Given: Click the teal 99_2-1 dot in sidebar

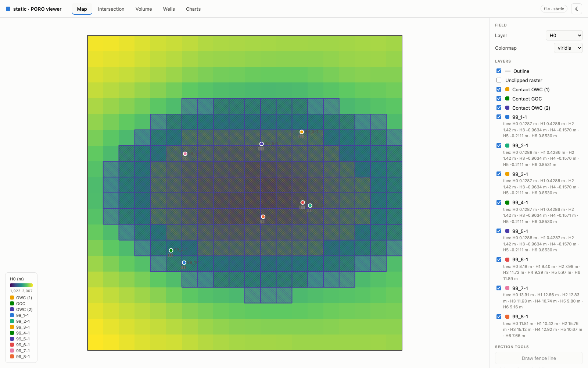Looking at the screenshot, I should [x=507, y=145].
